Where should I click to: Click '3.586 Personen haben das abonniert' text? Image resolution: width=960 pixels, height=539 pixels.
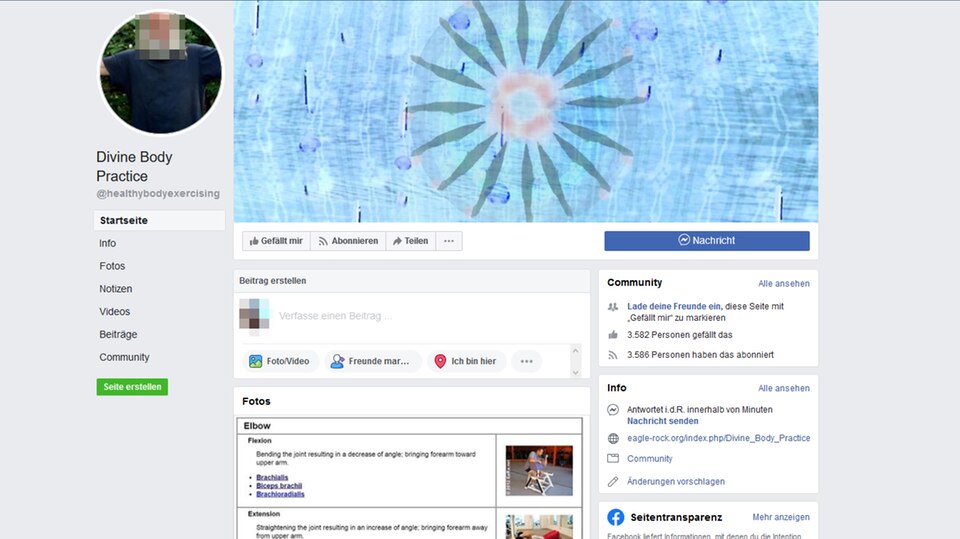(700, 355)
